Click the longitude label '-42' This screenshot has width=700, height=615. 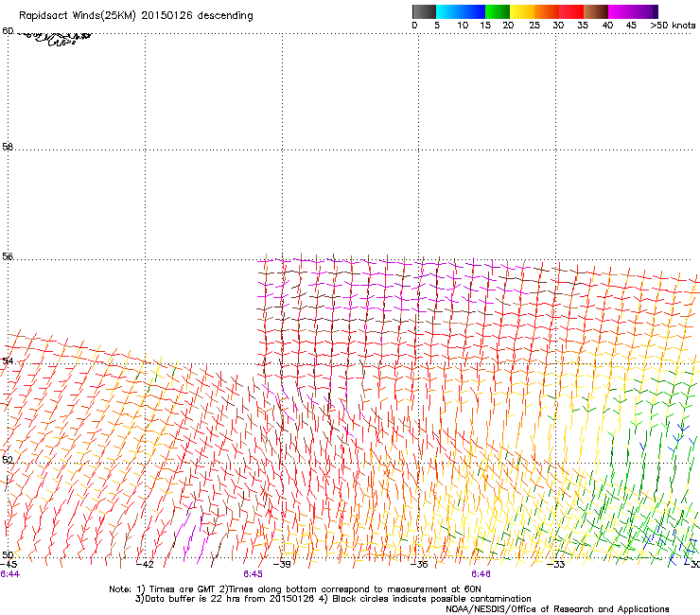[x=145, y=565]
